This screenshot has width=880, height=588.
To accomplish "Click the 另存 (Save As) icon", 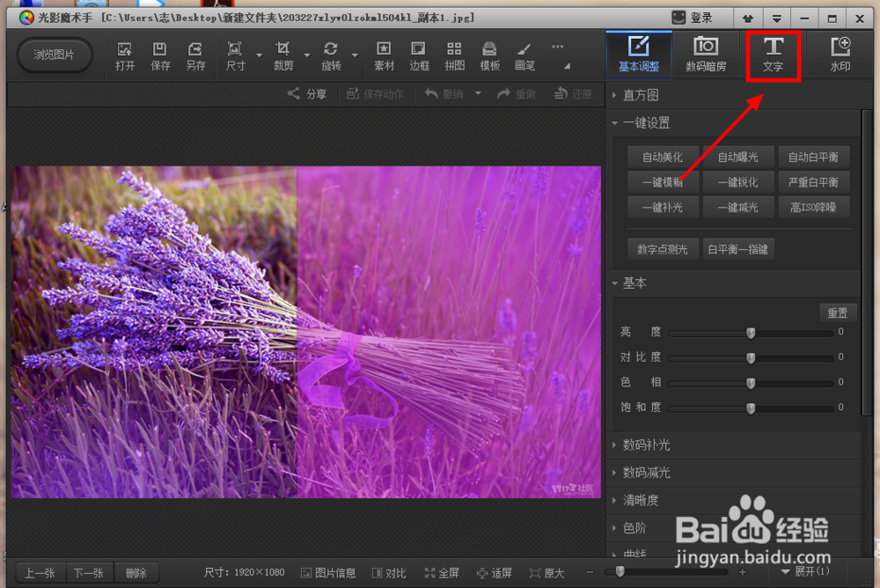I will pyautogui.click(x=195, y=55).
